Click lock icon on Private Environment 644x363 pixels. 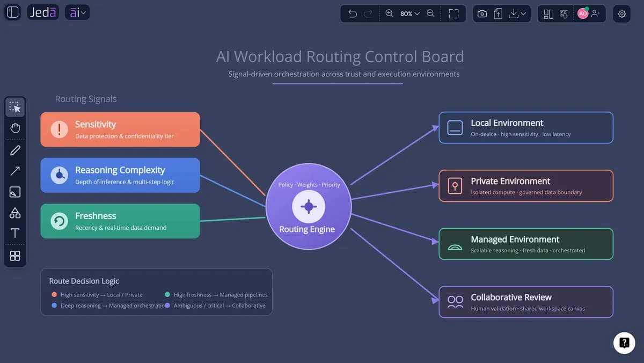455,186
